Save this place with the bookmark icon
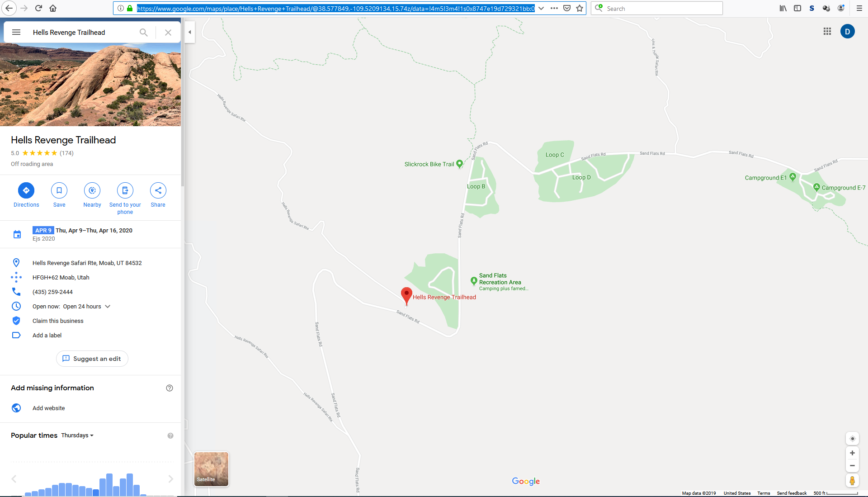The height and width of the screenshot is (497, 868). [59, 190]
